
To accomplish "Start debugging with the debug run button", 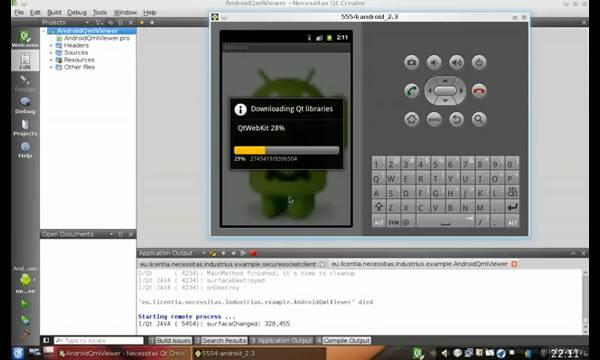I will coord(25,319).
